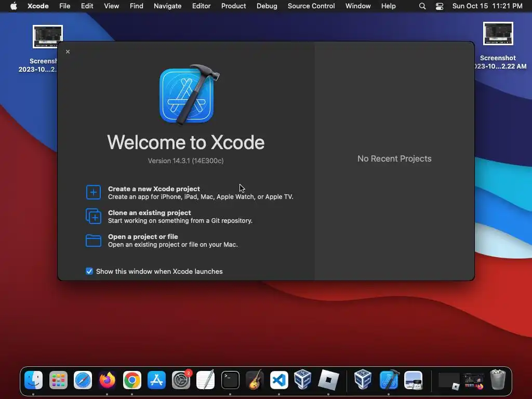The width and height of the screenshot is (532, 399).
Task: Open the Apple menu
Action: (x=14, y=6)
